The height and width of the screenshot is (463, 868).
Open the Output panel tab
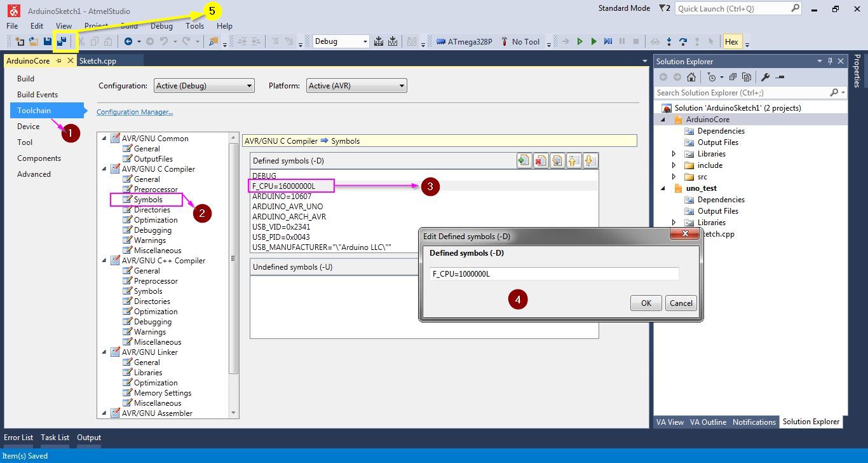[x=89, y=437]
